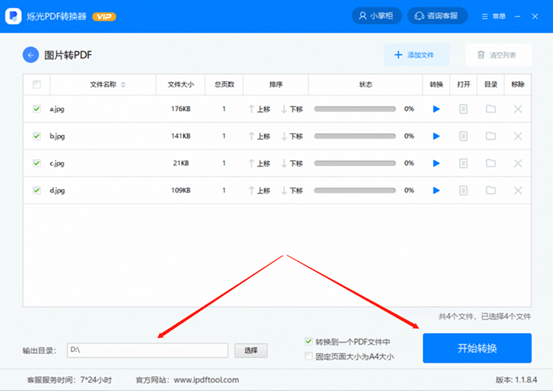Move a.jpg down with 下移
Viewport: 553px width, 391px height.
pyautogui.click(x=292, y=109)
